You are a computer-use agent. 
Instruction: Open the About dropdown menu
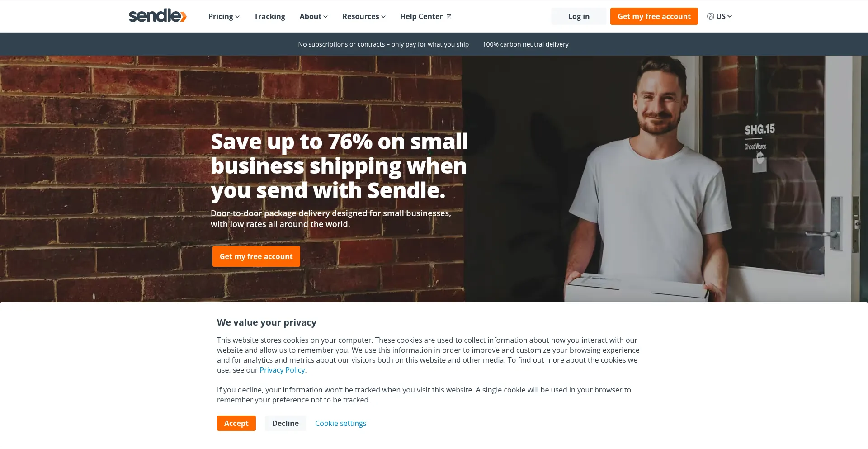[x=313, y=16]
